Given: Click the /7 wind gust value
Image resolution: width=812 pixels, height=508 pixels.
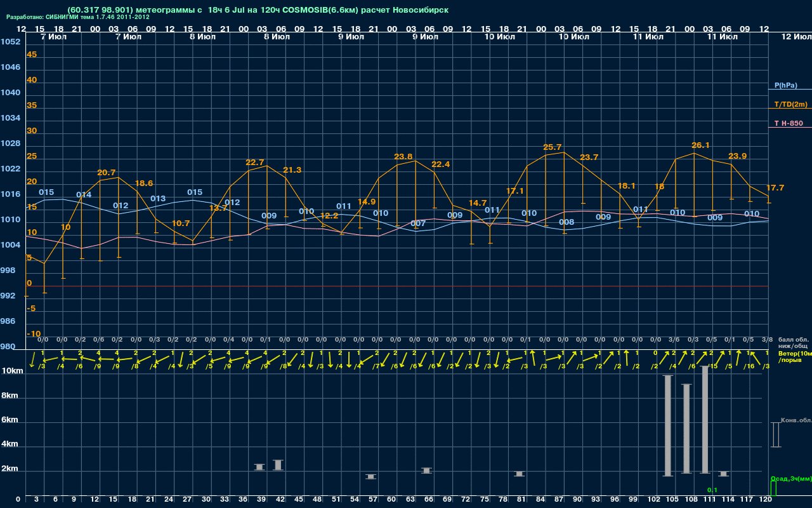Looking at the screenshot, I should [x=377, y=366].
